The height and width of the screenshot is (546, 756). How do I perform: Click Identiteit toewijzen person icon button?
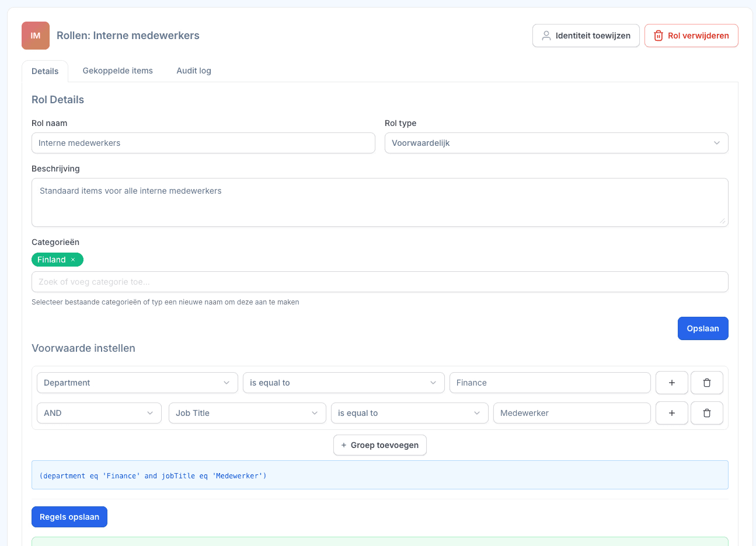click(x=586, y=36)
